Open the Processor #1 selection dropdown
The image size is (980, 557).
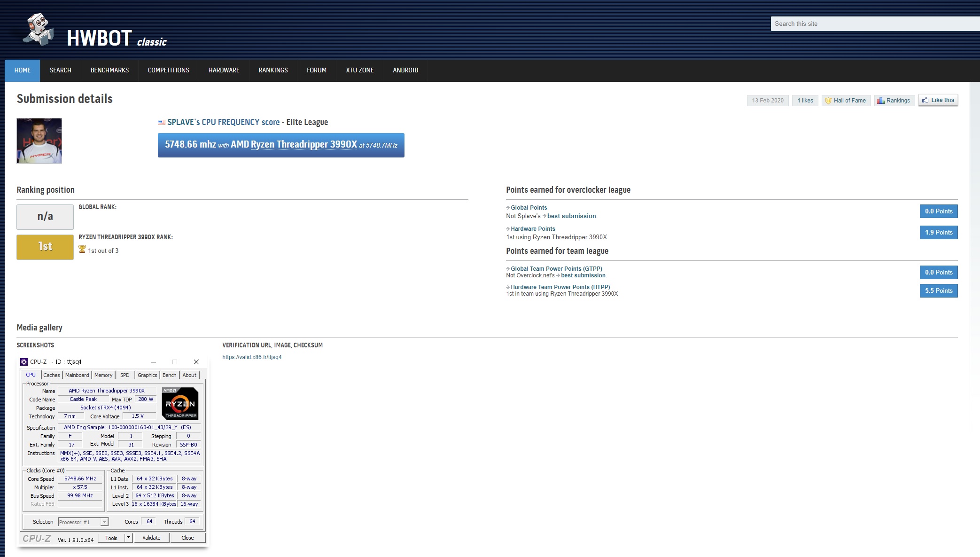pos(83,522)
